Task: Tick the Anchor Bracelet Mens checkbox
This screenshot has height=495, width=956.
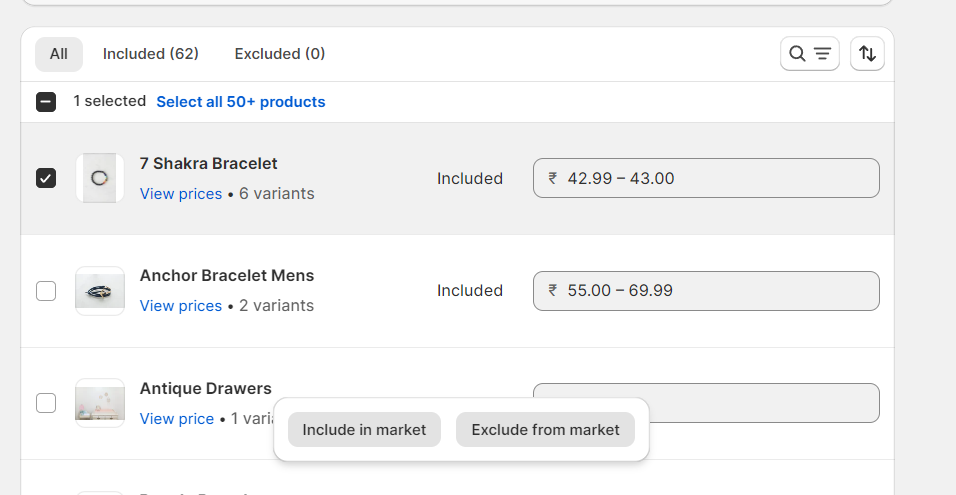Action: pos(46,291)
